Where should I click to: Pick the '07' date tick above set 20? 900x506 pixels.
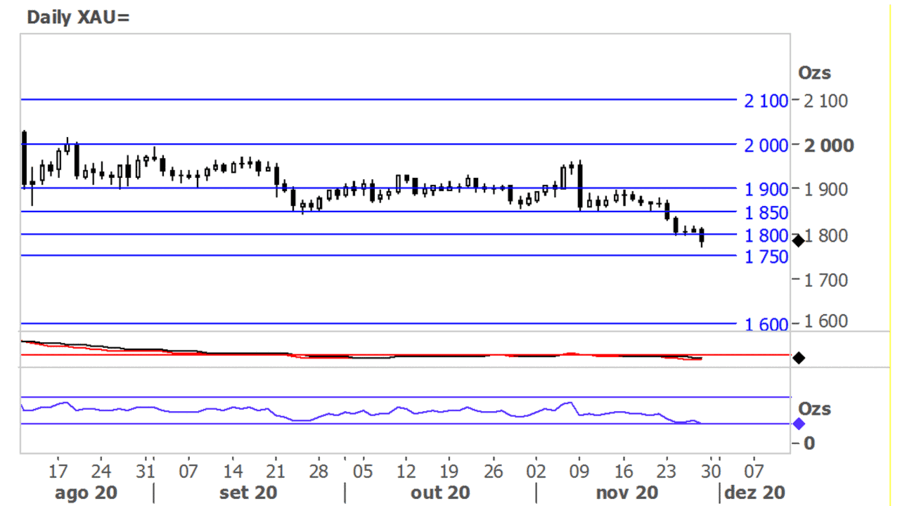pyautogui.click(x=188, y=472)
